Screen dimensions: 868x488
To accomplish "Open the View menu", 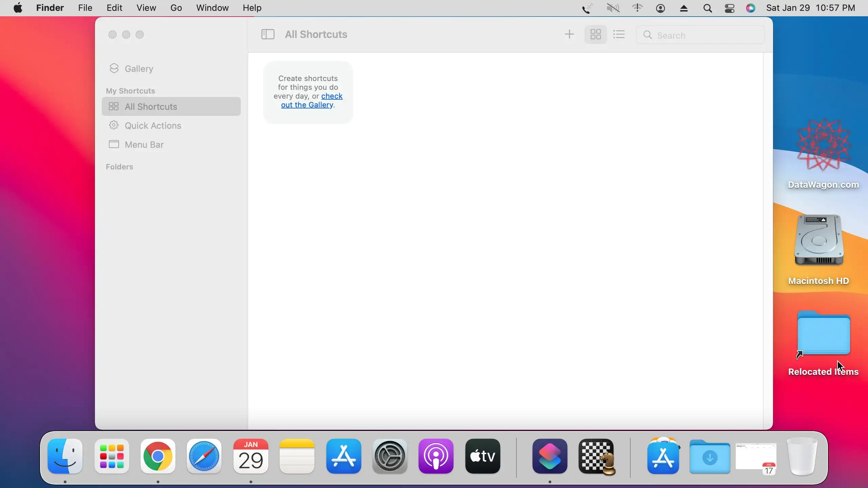I will pyautogui.click(x=146, y=8).
